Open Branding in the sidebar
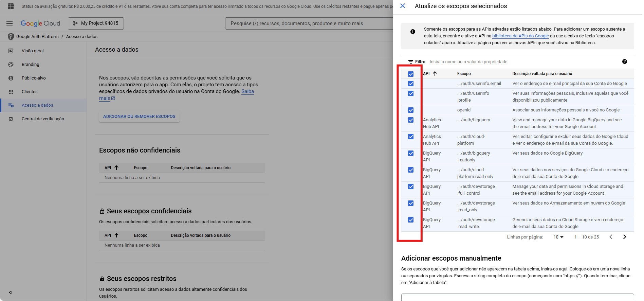This screenshot has width=644, height=301. click(x=31, y=65)
